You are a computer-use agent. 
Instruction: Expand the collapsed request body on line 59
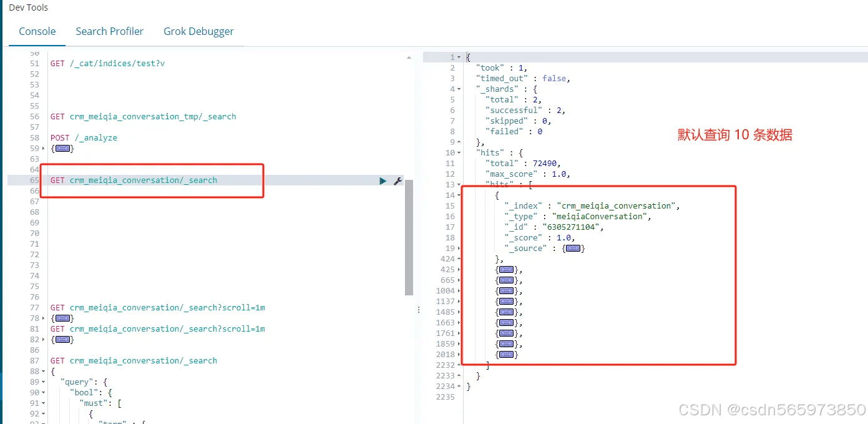point(62,148)
